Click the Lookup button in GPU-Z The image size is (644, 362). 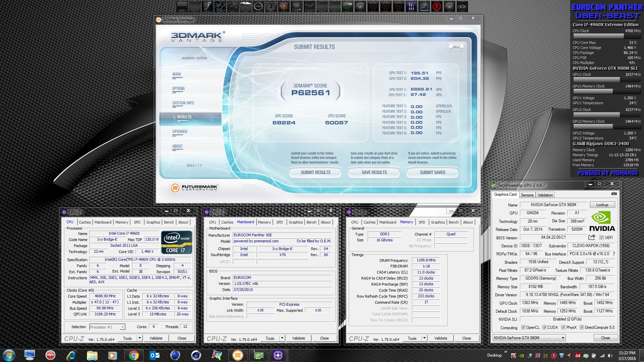pyautogui.click(x=602, y=205)
